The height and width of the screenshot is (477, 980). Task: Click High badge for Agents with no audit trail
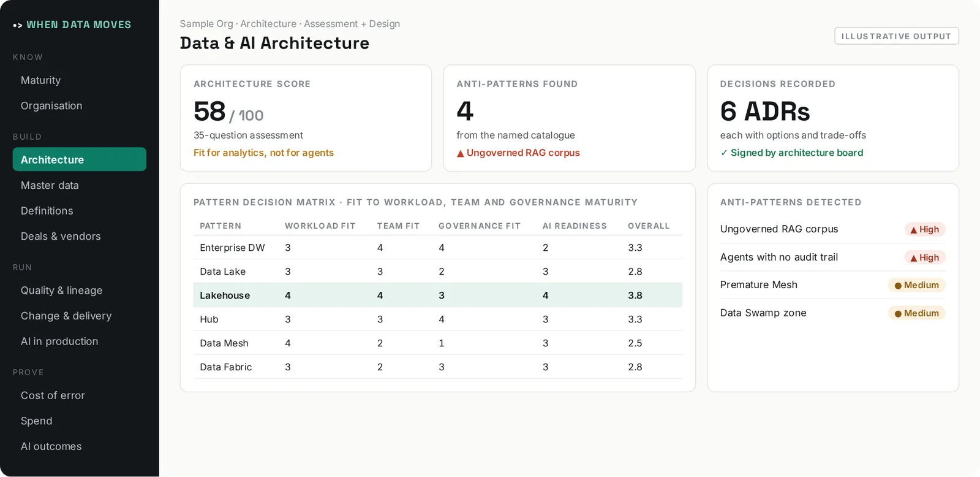coord(925,258)
